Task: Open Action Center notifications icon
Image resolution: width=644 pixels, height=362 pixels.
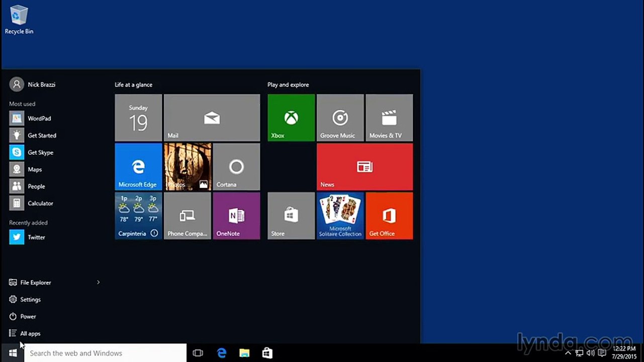Action: click(602, 353)
